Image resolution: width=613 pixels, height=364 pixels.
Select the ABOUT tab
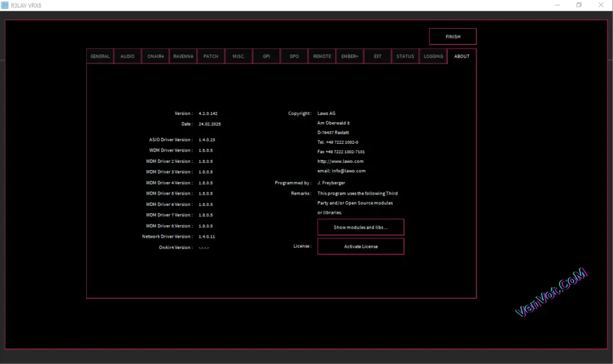[x=462, y=56]
